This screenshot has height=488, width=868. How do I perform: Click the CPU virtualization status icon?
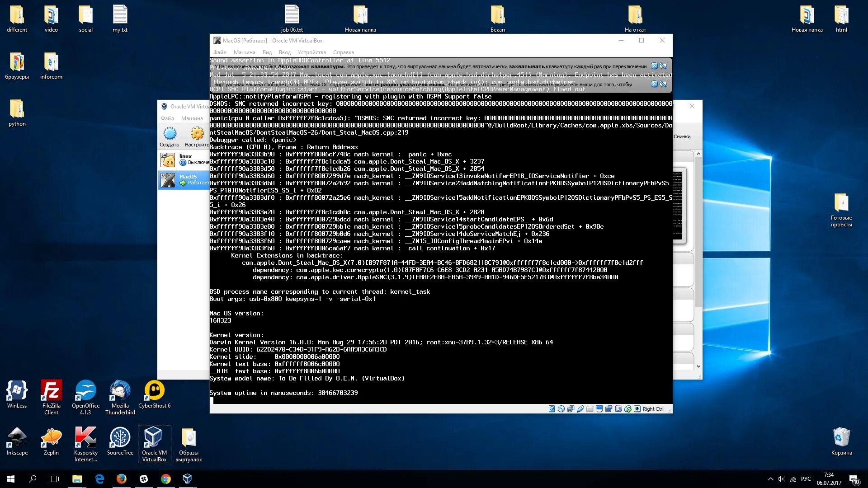coord(618,409)
